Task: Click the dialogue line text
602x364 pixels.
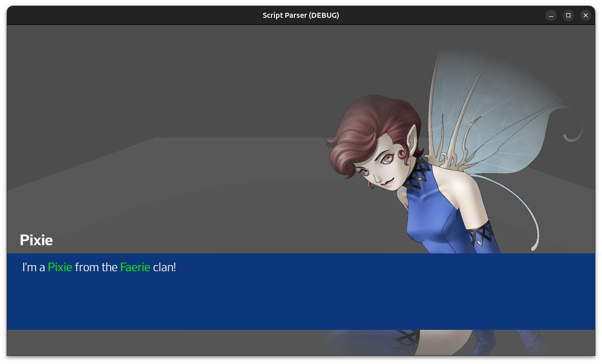Action: click(x=98, y=267)
